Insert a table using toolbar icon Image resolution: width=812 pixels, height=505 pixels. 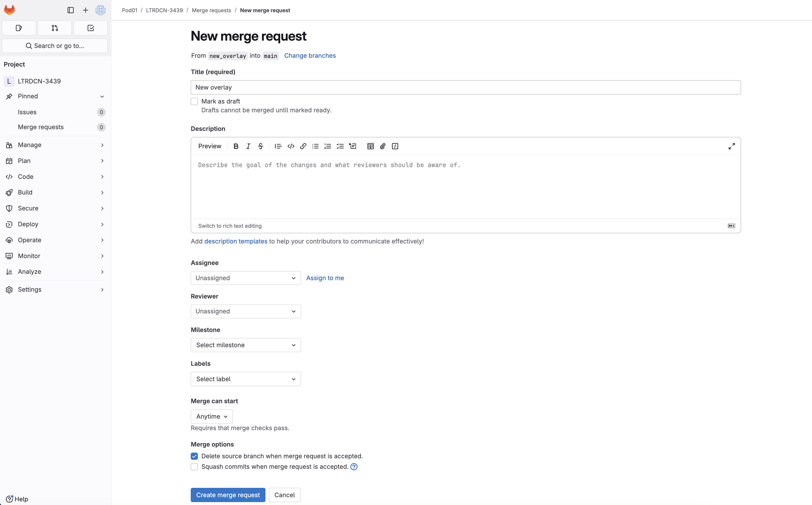[370, 146]
